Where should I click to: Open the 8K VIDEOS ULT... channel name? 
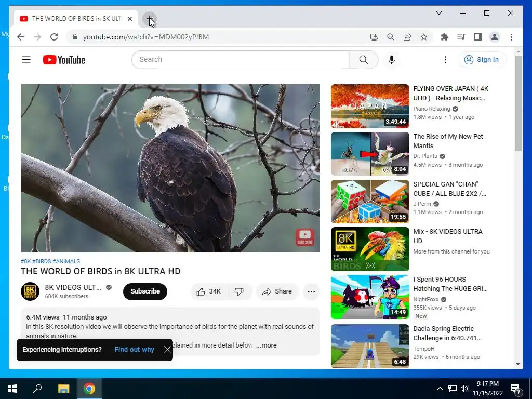[73, 287]
